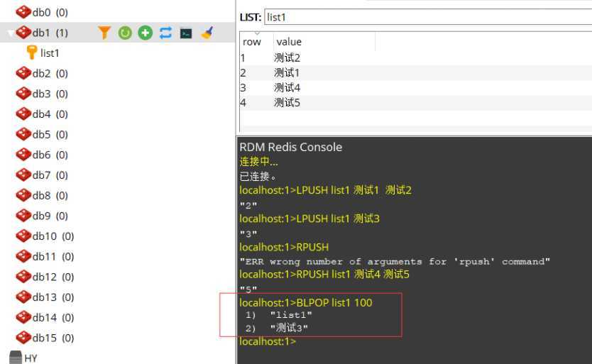Click the RPUSH list1 测试4 测试5 command line
This screenshot has width=592, height=364.
324,274
